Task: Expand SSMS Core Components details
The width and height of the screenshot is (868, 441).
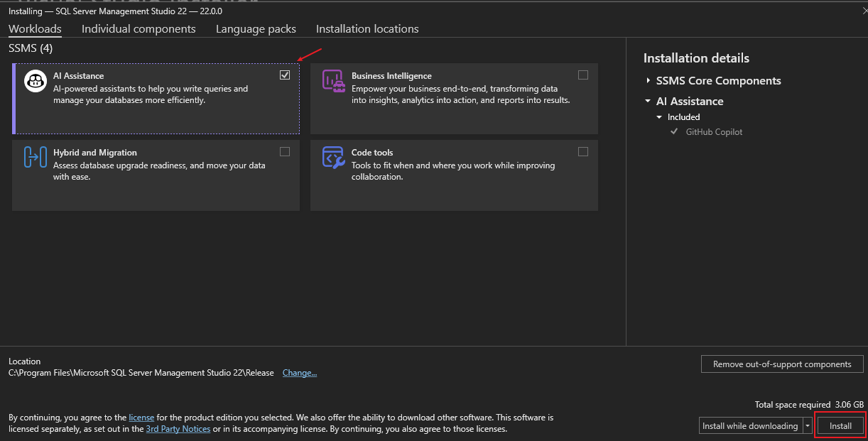Action: click(x=649, y=81)
